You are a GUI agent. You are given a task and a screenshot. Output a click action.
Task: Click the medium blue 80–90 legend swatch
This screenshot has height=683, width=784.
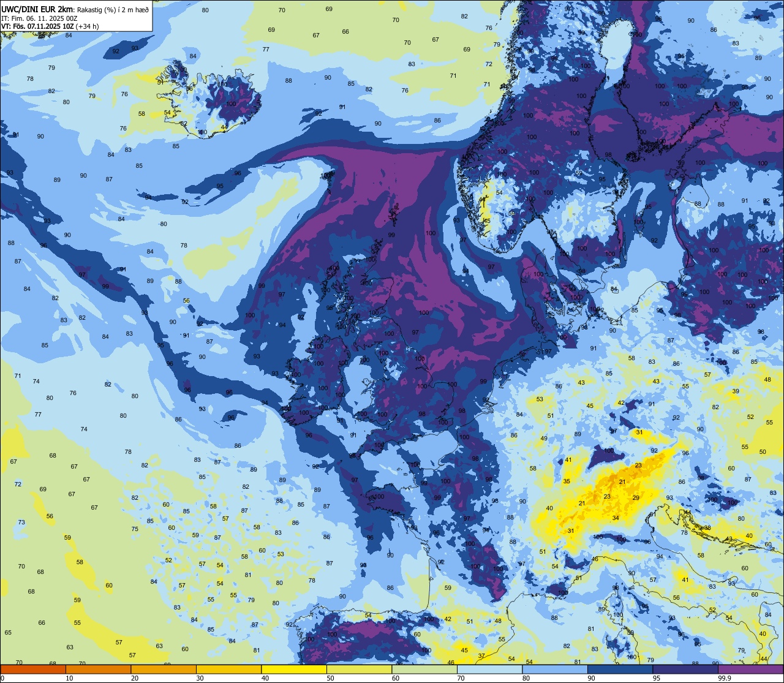pyautogui.click(x=555, y=669)
